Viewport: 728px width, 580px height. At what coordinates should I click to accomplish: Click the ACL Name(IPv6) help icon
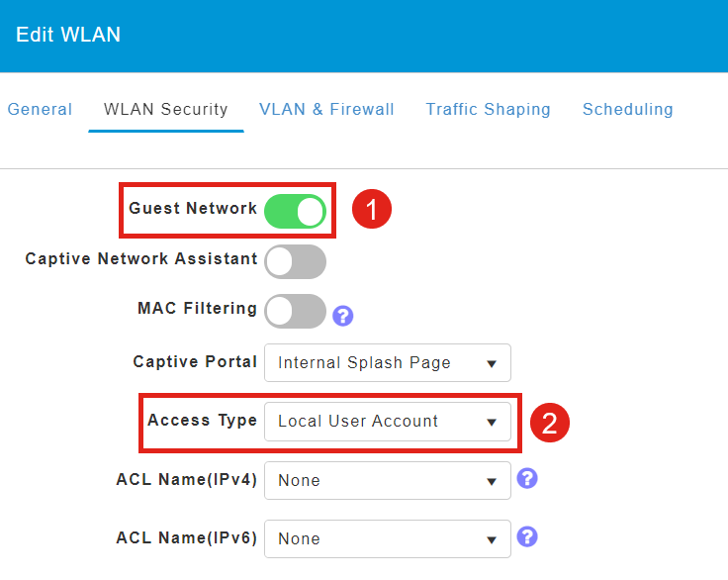click(527, 536)
